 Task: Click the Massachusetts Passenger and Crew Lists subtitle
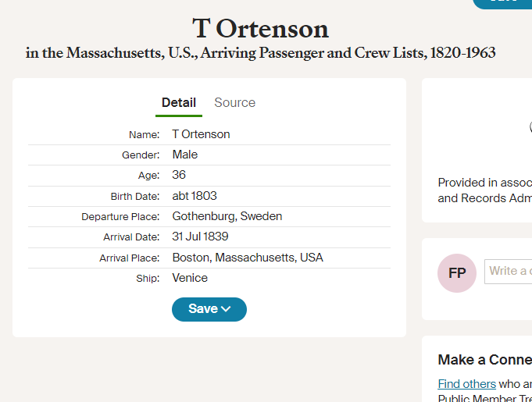pyautogui.click(x=260, y=53)
